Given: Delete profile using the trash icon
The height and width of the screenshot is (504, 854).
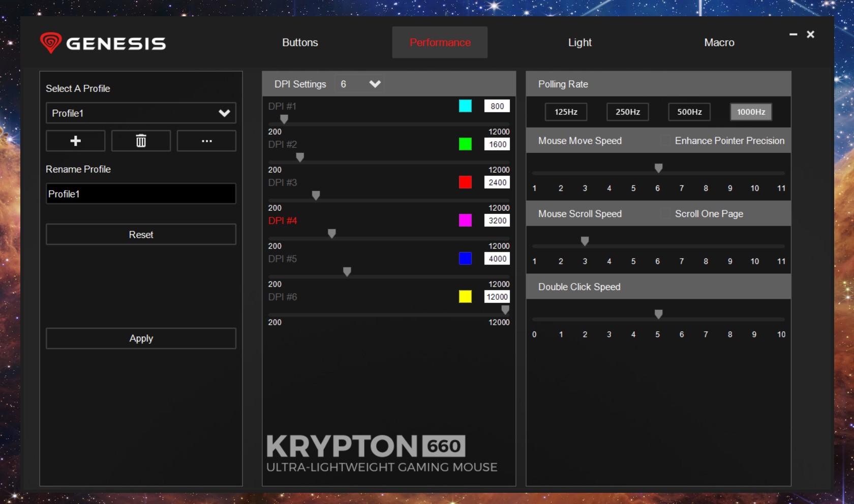Looking at the screenshot, I should [141, 141].
